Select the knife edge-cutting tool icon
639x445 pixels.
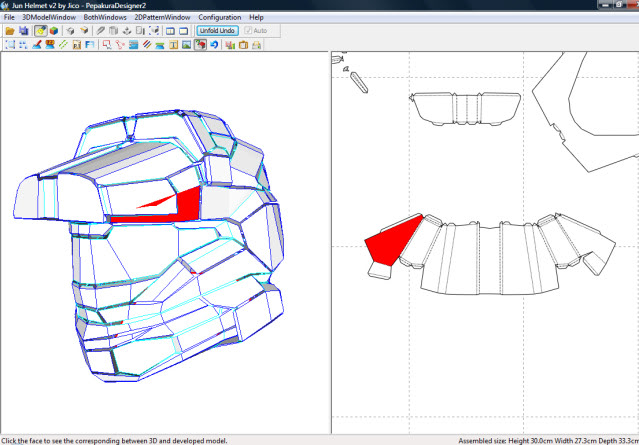[101, 31]
